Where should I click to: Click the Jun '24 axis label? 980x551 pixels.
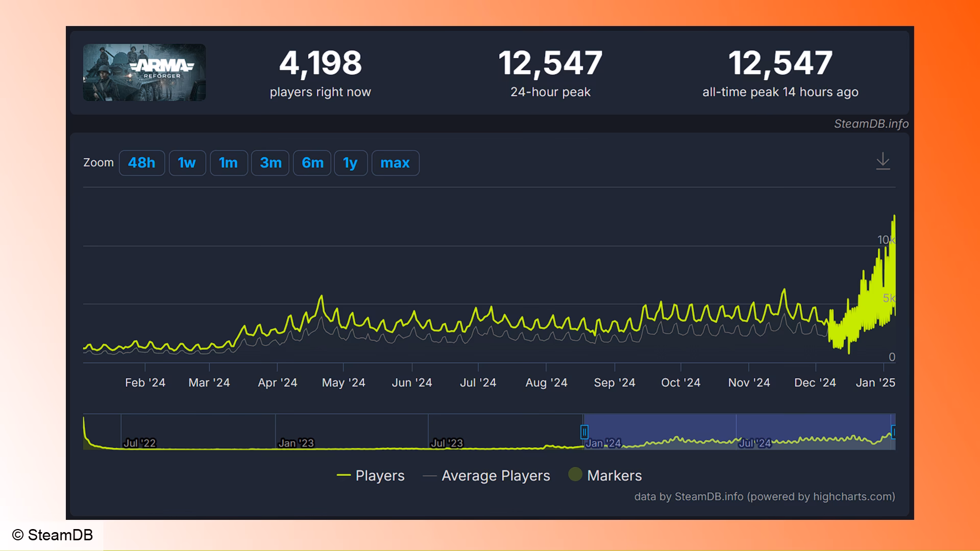[x=412, y=383]
